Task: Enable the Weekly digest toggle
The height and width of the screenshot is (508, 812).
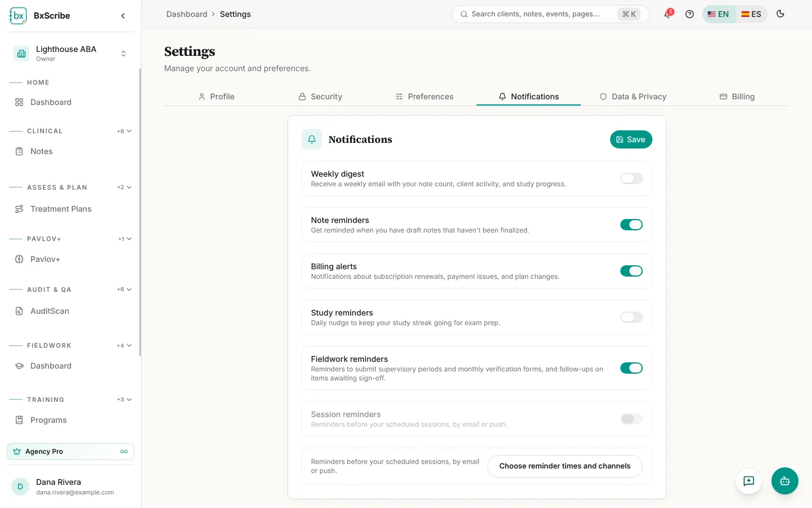Action: (632, 178)
